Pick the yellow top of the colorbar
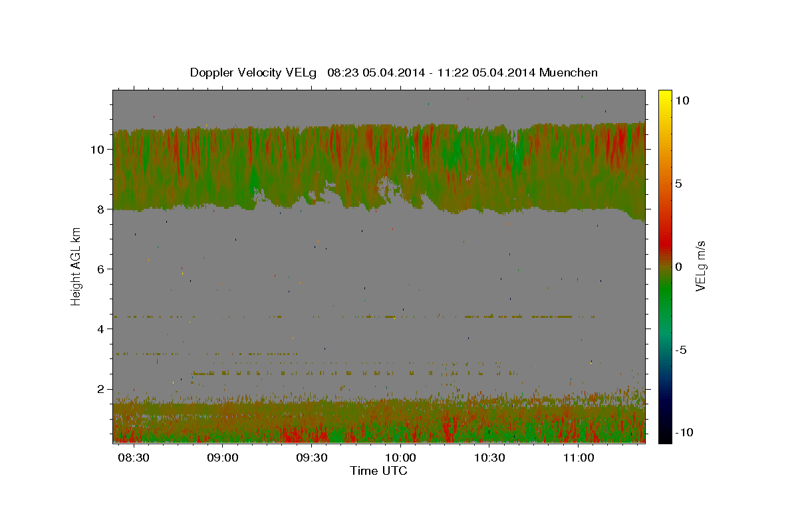The height and width of the screenshot is (532, 798). 665,96
